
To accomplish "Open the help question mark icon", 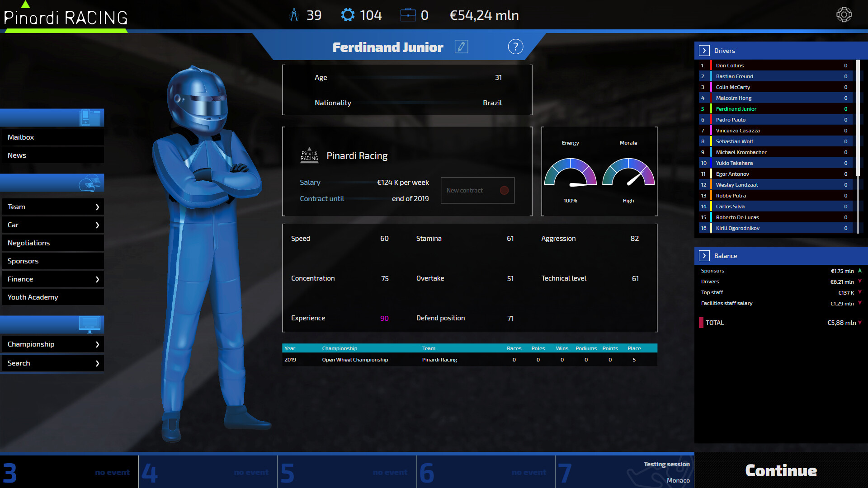I will [x=515, y=47].
